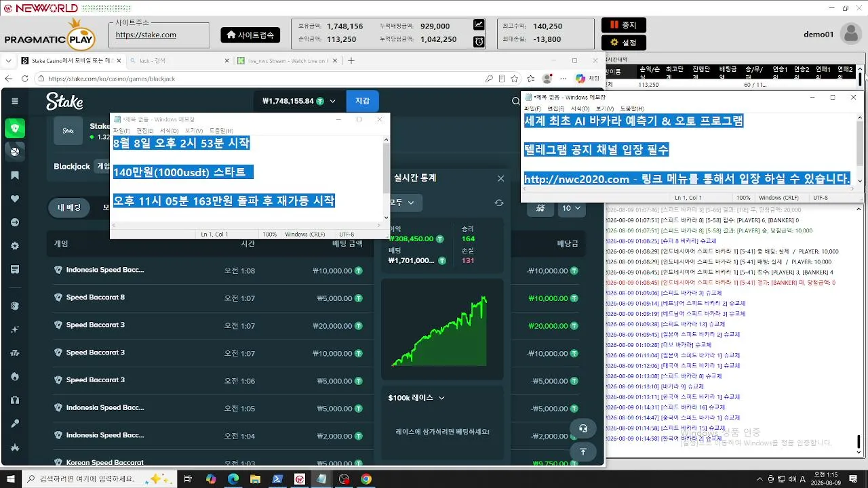Image resolution: width=868 pixels, height=488 pixels.
Task: Open Stake sidebar hamburger menu
Action: point(15,102)
